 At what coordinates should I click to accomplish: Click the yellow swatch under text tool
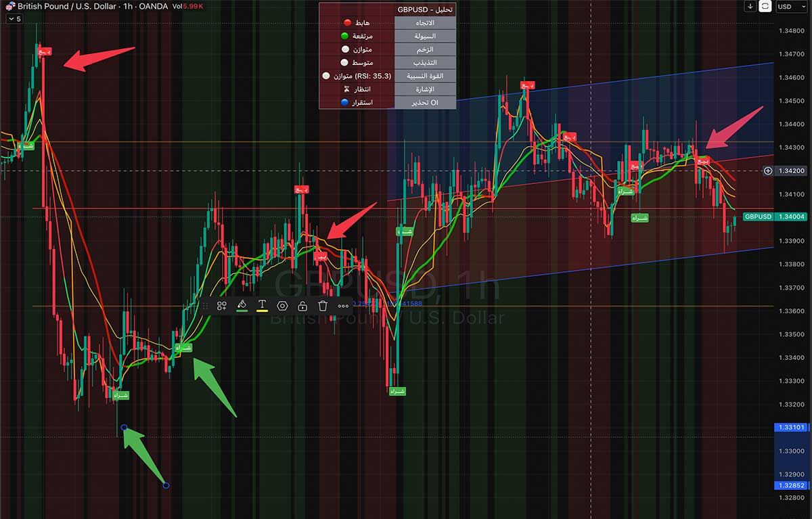(262, 311)
